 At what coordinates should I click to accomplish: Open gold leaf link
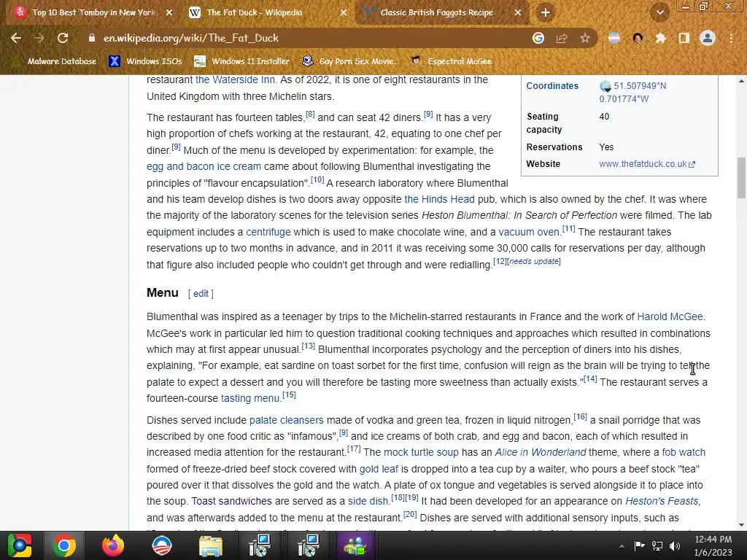[379, 470]
